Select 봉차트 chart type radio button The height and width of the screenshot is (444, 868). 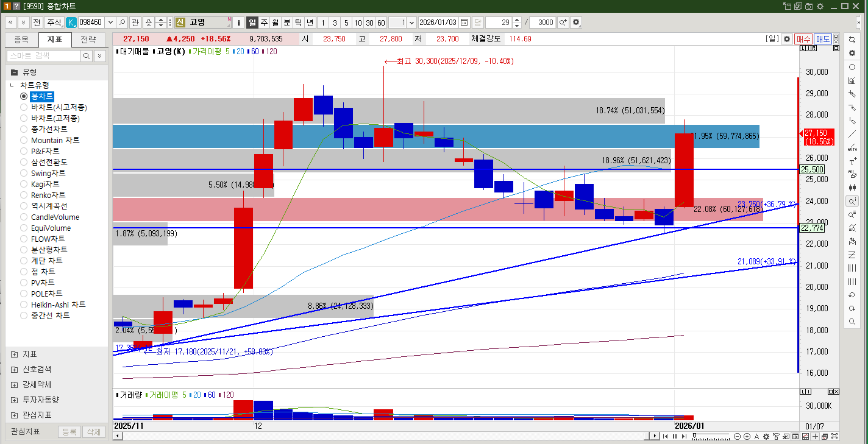point(24,96)
